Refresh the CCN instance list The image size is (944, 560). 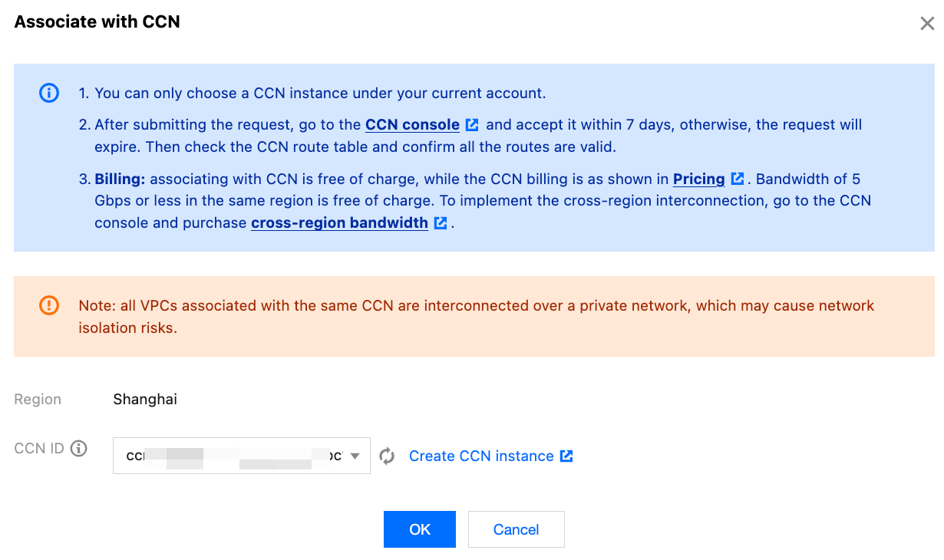(387, 456)
